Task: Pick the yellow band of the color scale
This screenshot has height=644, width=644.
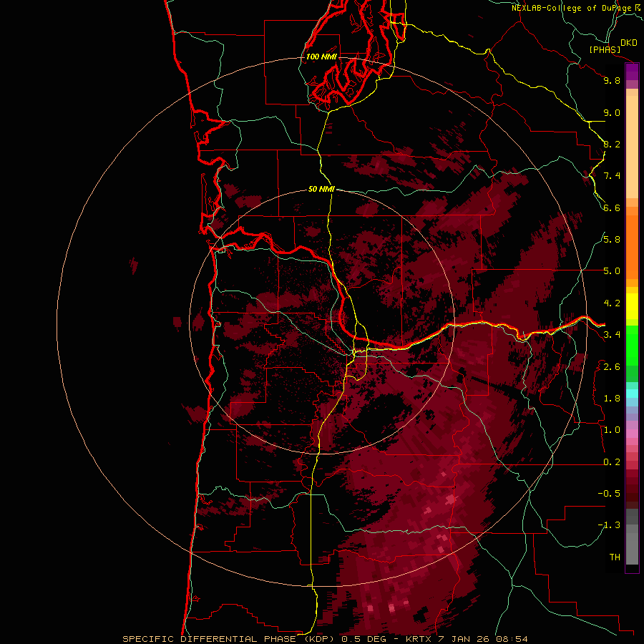Action: coord(632,306)
